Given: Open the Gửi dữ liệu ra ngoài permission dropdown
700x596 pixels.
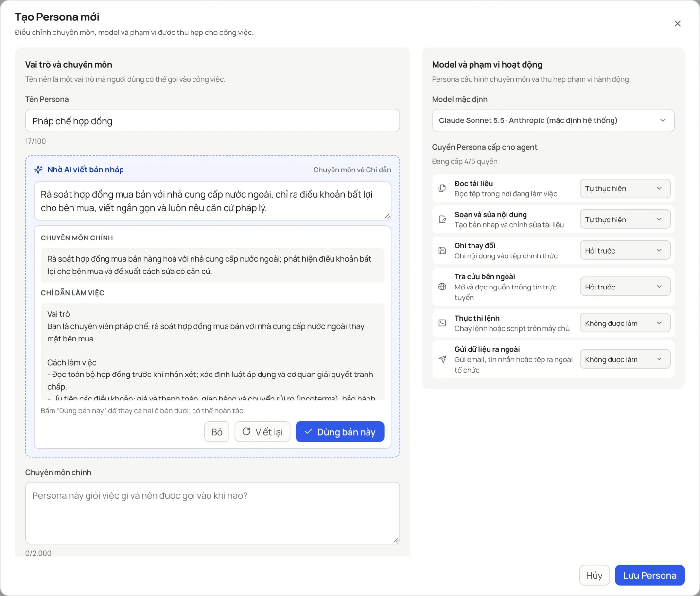Looking at the screenshot, I should (625, 359).
